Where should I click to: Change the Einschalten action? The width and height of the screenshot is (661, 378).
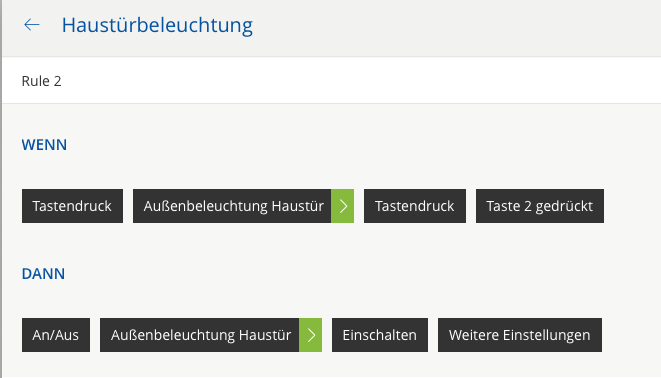pyautogui.click(x=380, y=335)
